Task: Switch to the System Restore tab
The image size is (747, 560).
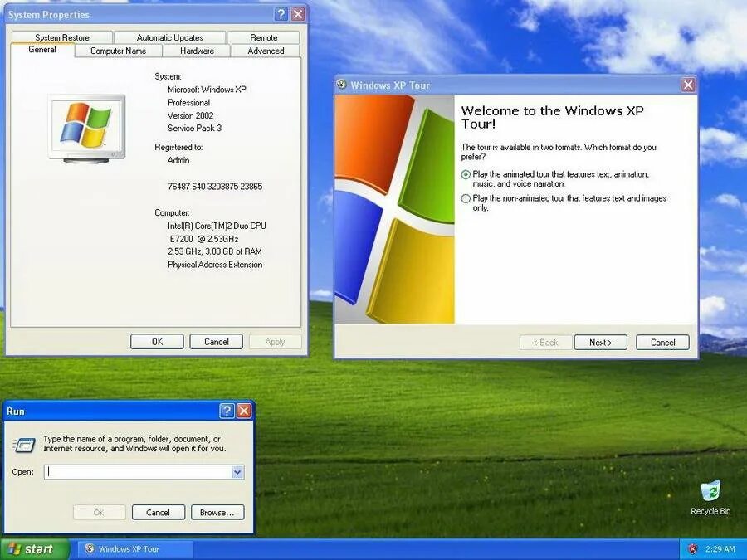Action: click(x=62, y=37)
